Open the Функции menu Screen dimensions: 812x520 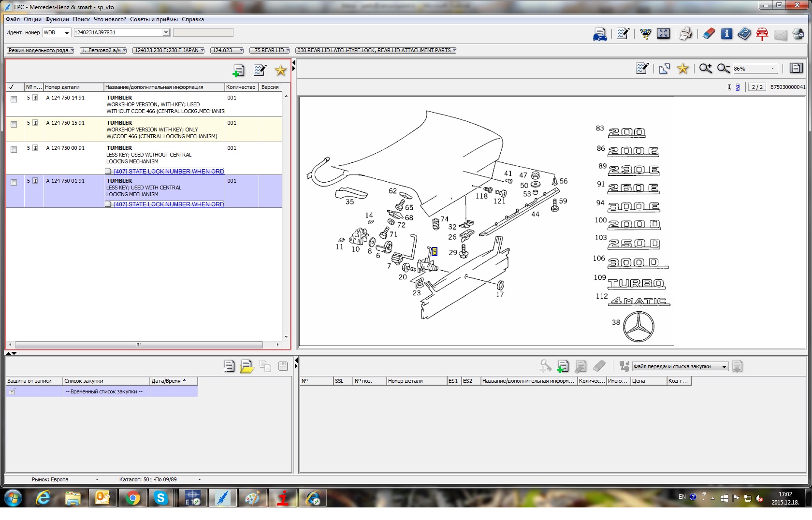(57, 19)
